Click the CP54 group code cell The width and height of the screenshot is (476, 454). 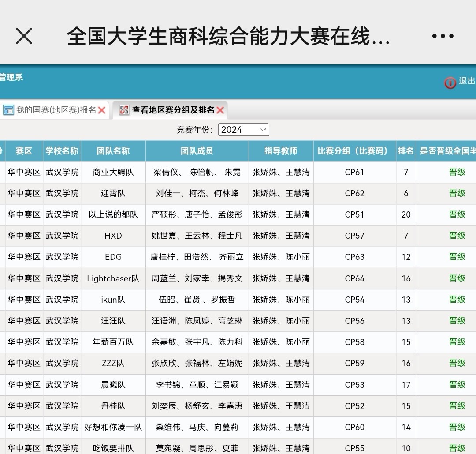354,300
